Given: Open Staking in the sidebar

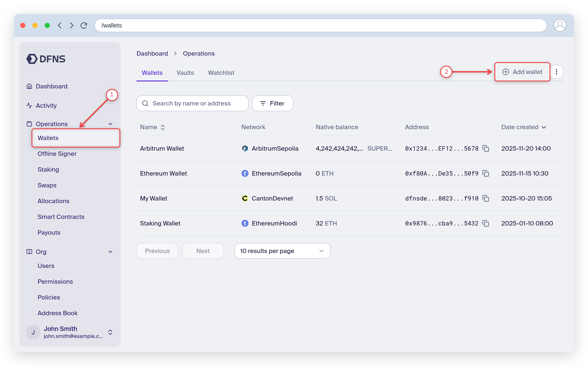Looking at the screenshot, I should [x=48, y=169].
